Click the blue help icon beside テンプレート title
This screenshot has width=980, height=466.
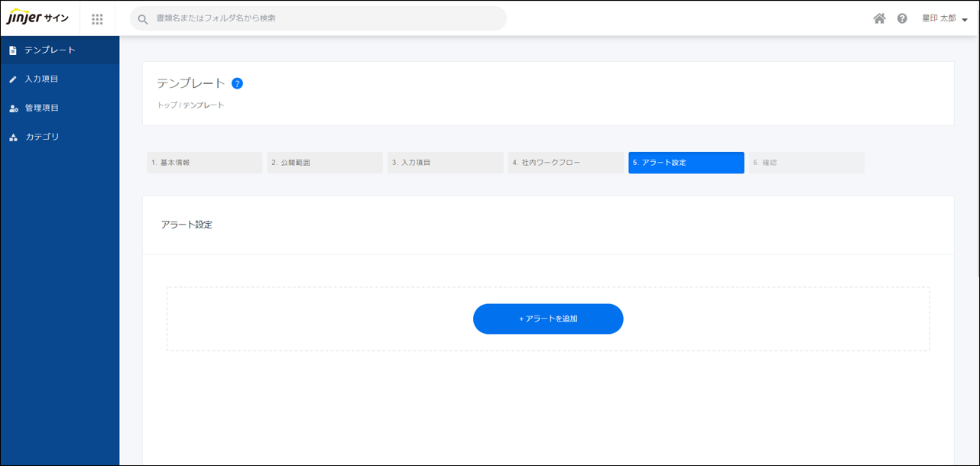pos(237,83)
